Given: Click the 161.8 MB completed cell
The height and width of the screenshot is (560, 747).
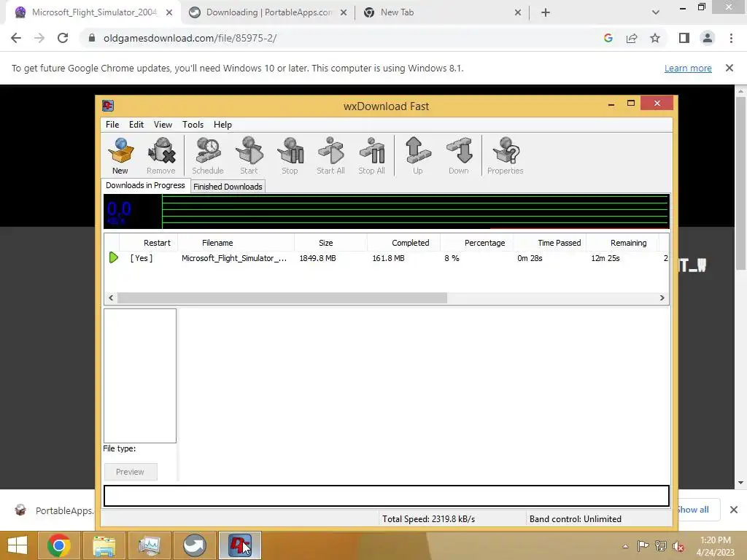Looking at the screenshot, I should (x=388, y=258).
